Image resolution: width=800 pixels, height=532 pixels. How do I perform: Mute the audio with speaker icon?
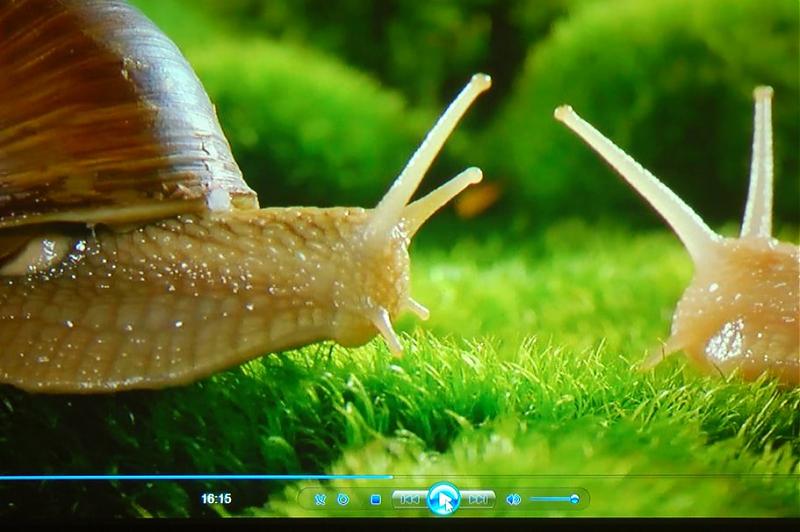click(513, 499)
